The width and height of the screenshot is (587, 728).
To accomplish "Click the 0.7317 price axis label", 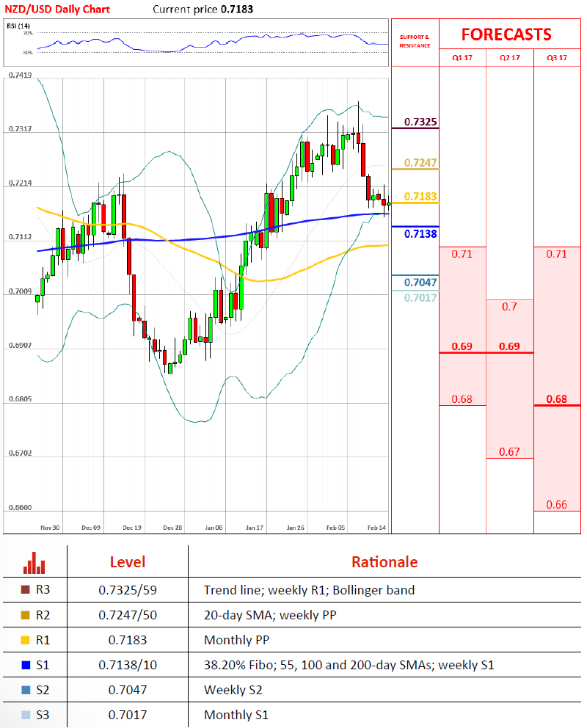I will [x=21, y=128].
